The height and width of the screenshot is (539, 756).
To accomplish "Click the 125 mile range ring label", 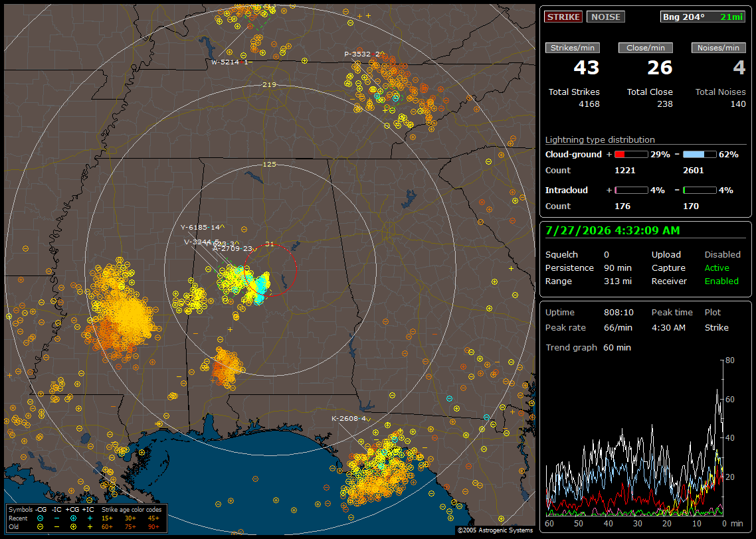I will tap(269, 164).
